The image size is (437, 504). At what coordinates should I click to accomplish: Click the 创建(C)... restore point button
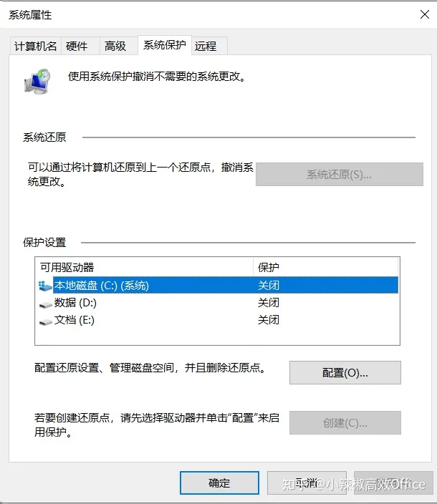[345, 422]
